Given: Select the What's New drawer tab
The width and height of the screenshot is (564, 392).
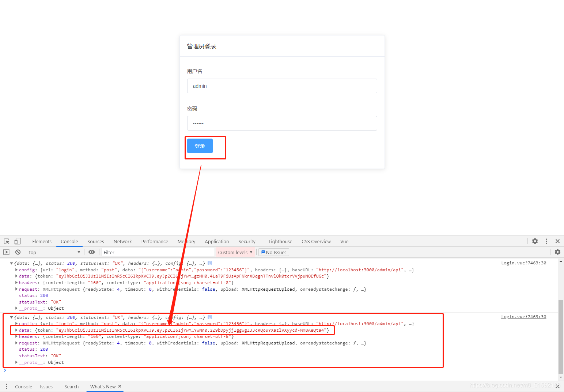Looking at the screenshot, I should point(103,387).
